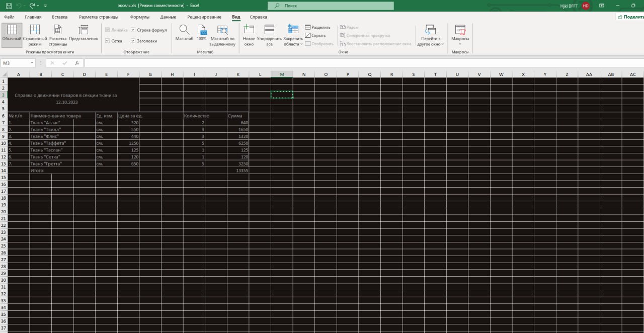644x333 pixels.
Task: Set zoom to 100%
Action: click(202, 33)
